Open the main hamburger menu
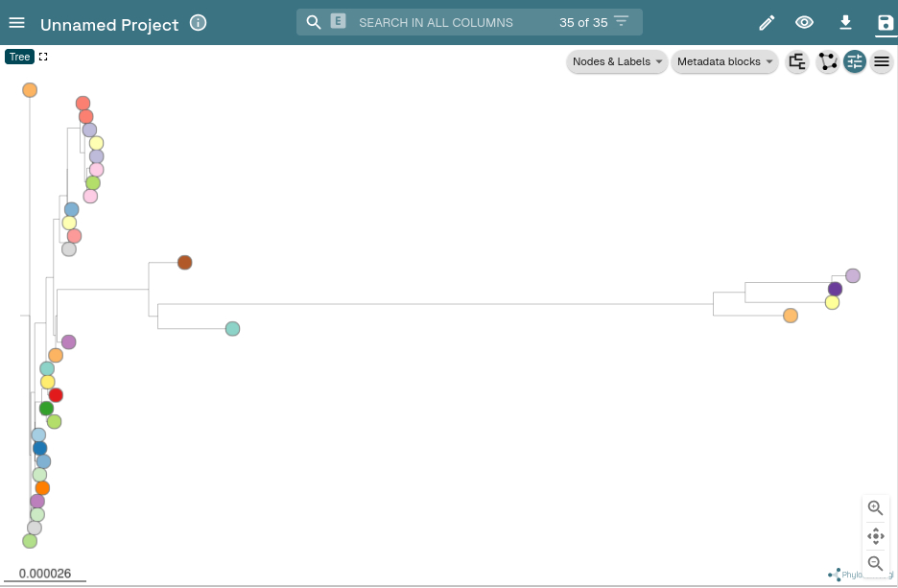898x588 pixels. point(16,22)
